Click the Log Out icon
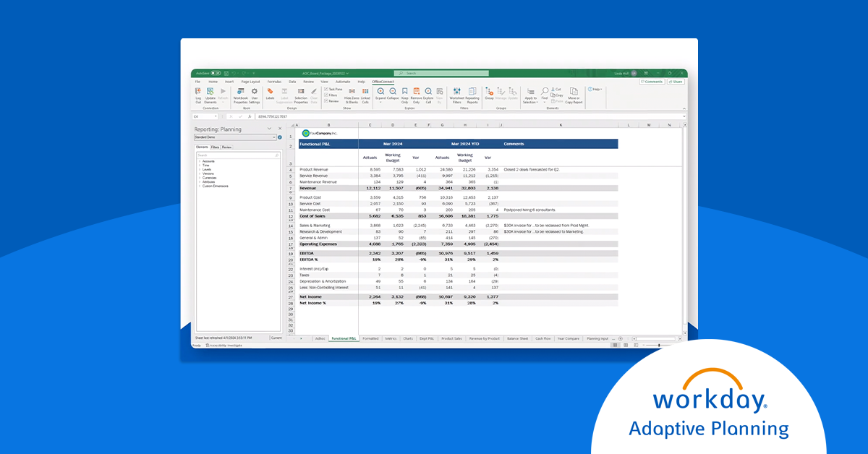Viewport: 868px width, 454px height. coord(198,93)
